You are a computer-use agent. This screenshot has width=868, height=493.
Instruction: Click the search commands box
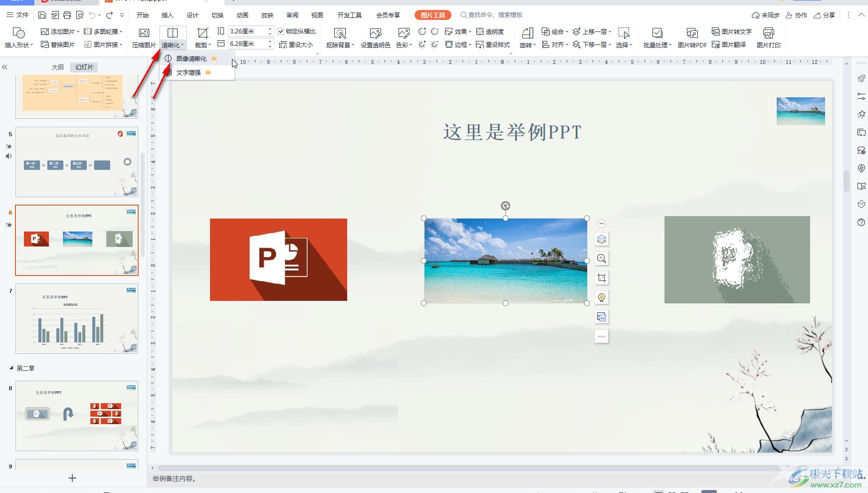pyautogui.click(x=491, y=15)
